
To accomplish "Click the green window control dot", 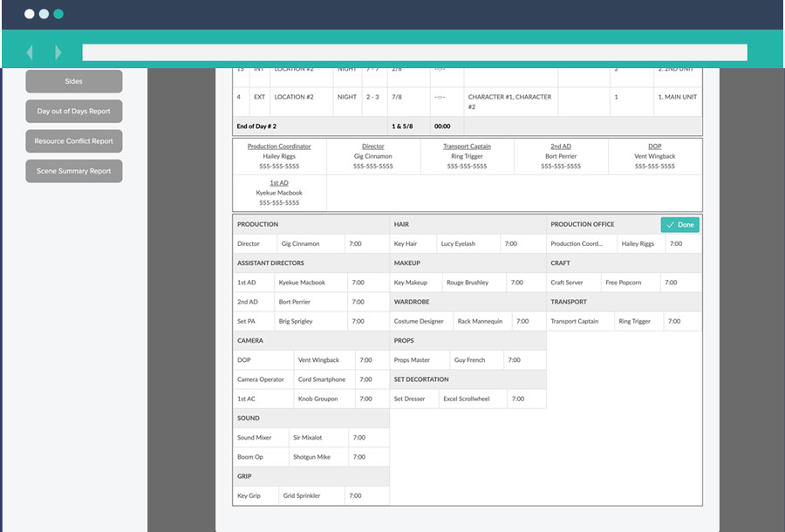I will 59,14.
